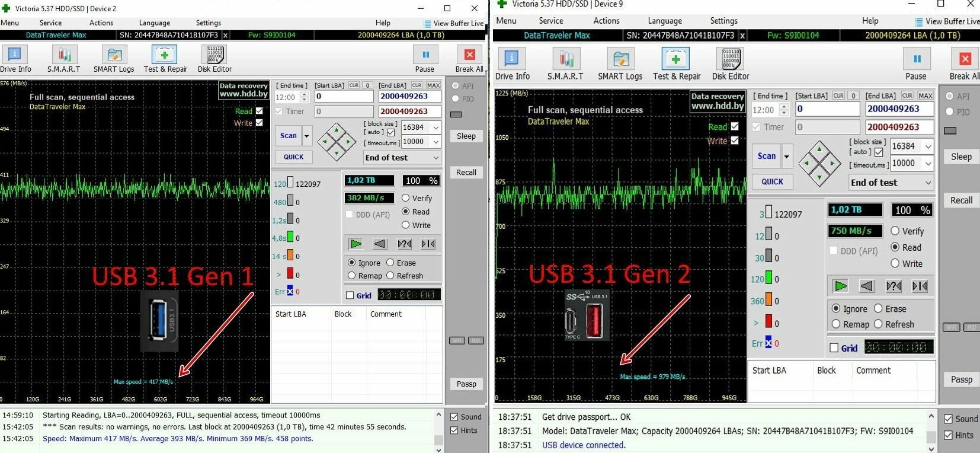980x453 pixels.
Task: Open block size 16384 dropdown in right window
Action: click(x=928, y=146)
